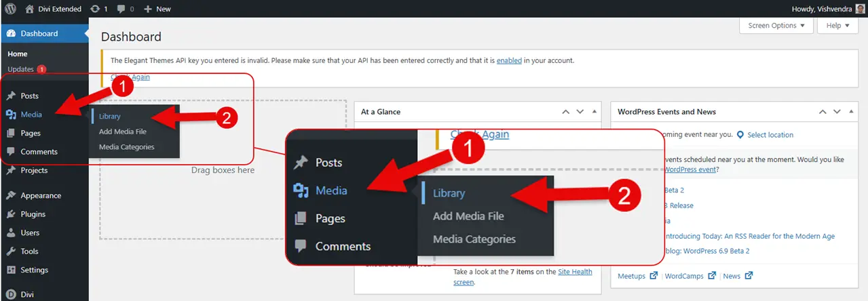The width and height of the screenshot is (868, 301).
Task: Open the Settings sliders icon in sidebar
Action: (x=11, y=270)
